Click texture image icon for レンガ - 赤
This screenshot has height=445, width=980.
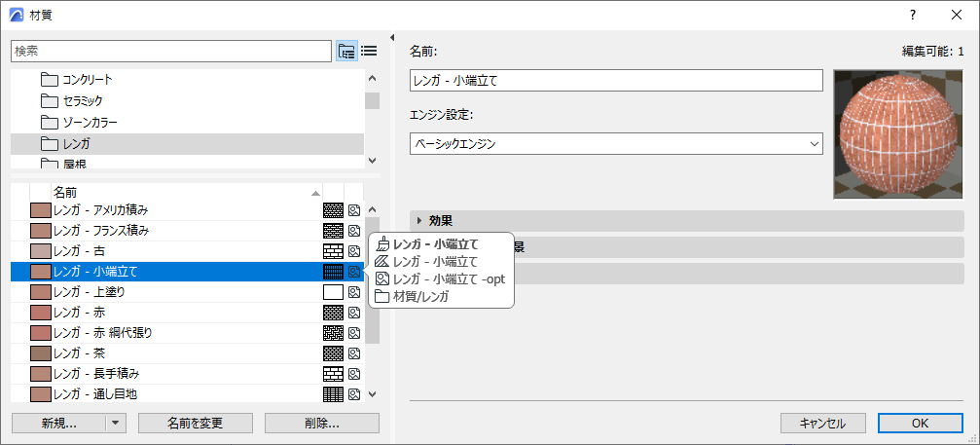click(355, 313)
